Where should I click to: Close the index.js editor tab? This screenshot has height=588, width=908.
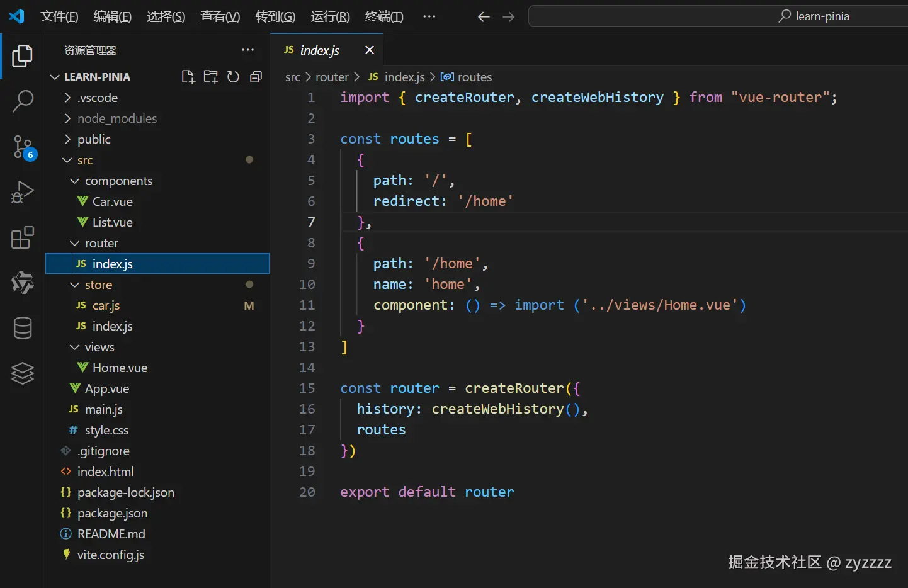pos(370,50)
